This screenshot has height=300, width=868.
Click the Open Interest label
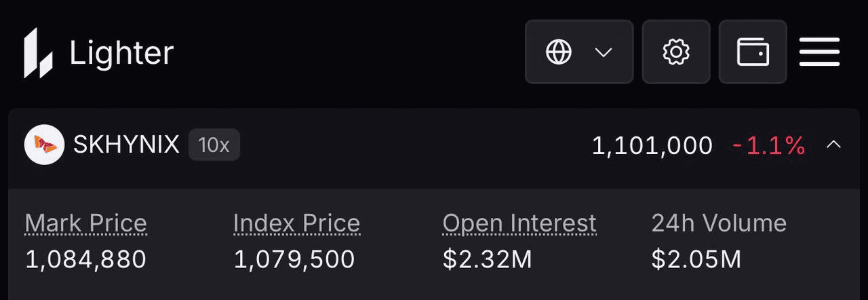pos(519,223)
